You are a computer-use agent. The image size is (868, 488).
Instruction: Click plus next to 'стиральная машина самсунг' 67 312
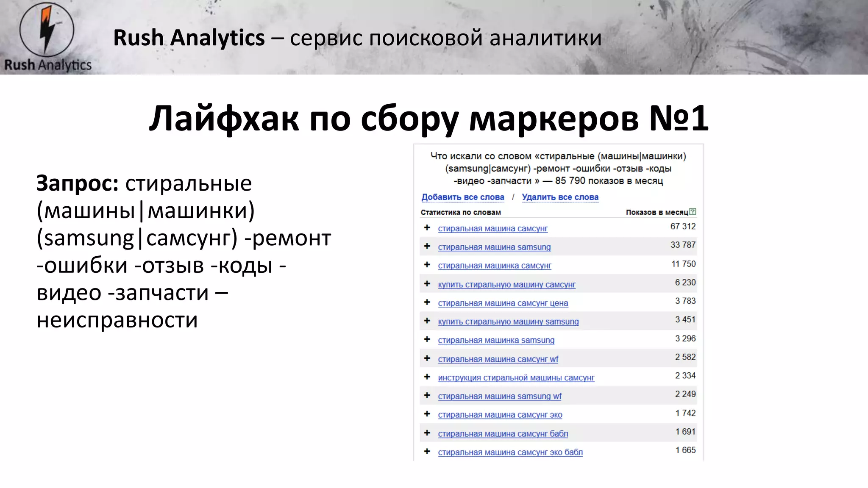(x=427, y=228)
